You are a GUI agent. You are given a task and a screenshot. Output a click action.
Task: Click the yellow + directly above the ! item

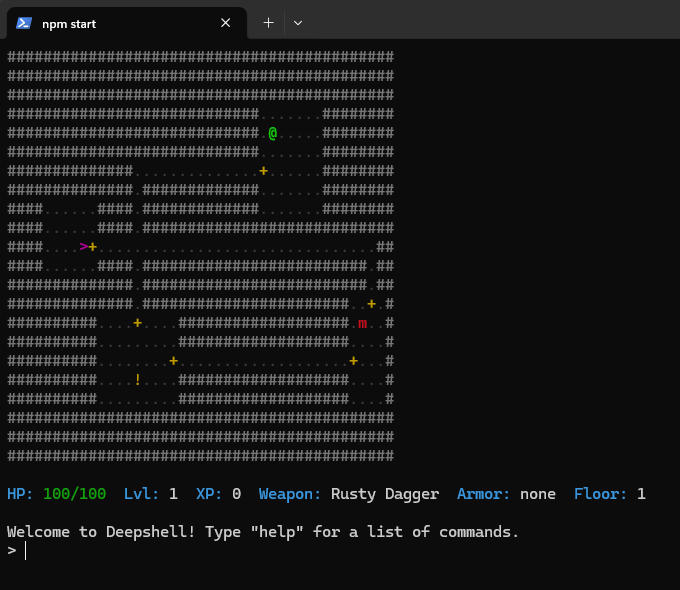[137, 323]
